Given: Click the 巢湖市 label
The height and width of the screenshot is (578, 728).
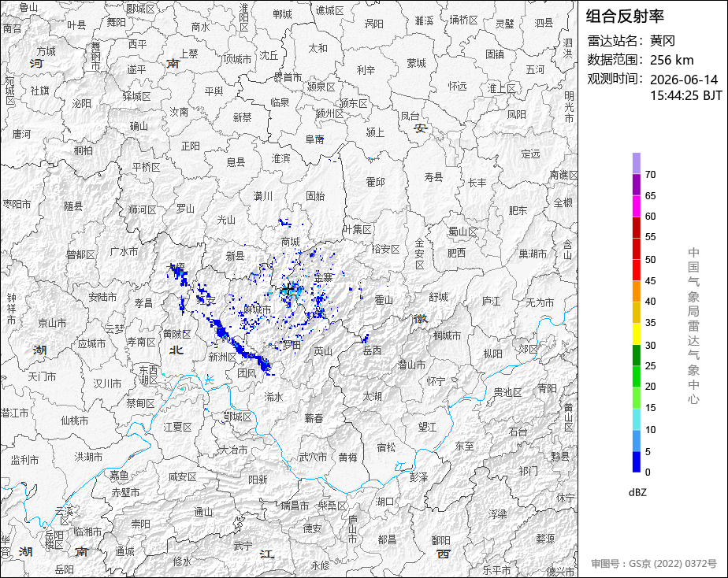Looking at the screenshot, I should tap(533, 254).
